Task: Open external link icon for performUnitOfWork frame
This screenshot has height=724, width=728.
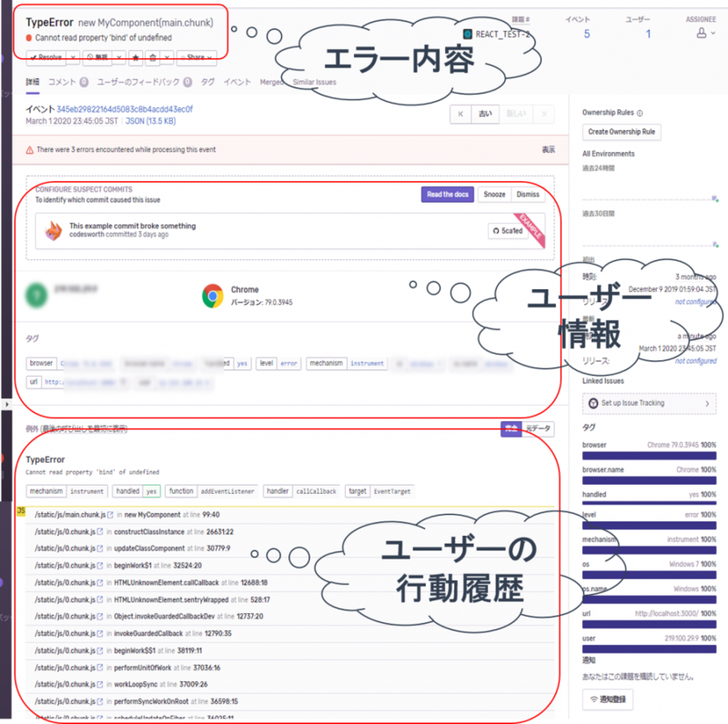Action: [100, 668]
